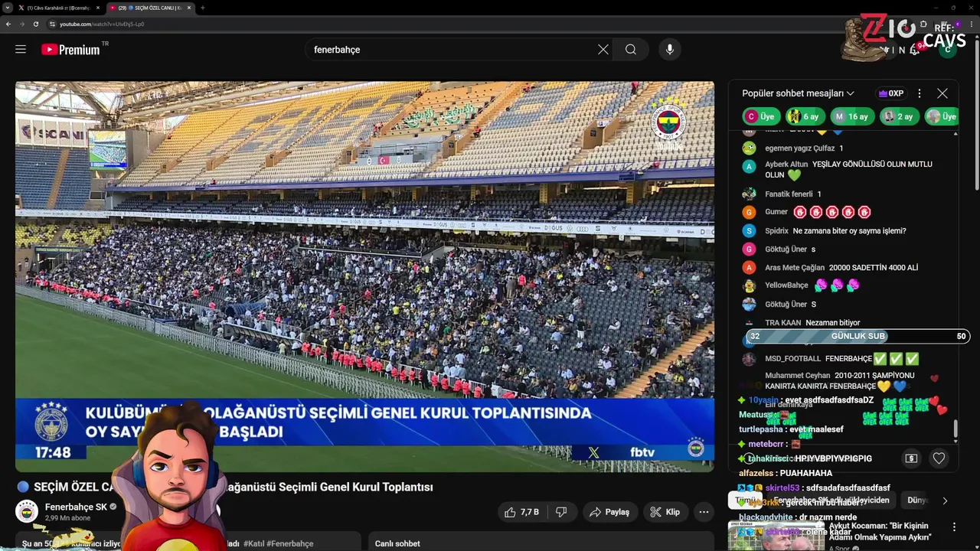Select the Tümü filter chip
Image resolution: width=980 pixels, height=551 pixels.
click(745, 500)
